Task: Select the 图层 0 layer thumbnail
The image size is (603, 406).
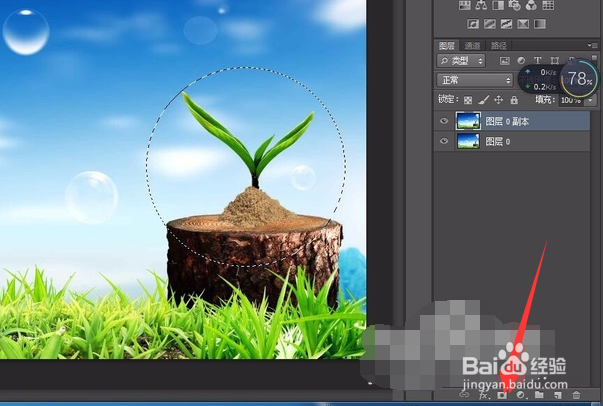Action: 468,141
